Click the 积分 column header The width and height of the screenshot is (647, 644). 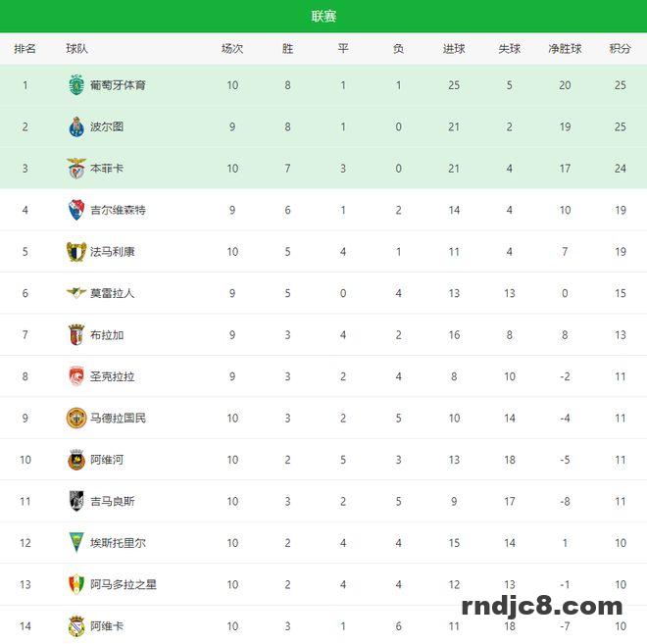[620, 48]
